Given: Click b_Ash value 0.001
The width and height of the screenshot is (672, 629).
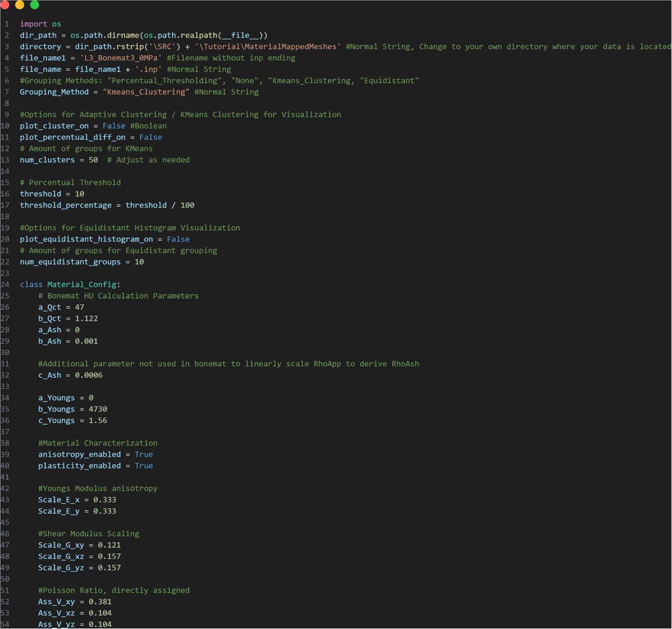Looking at the screenshot, I should tap(86, 341).
